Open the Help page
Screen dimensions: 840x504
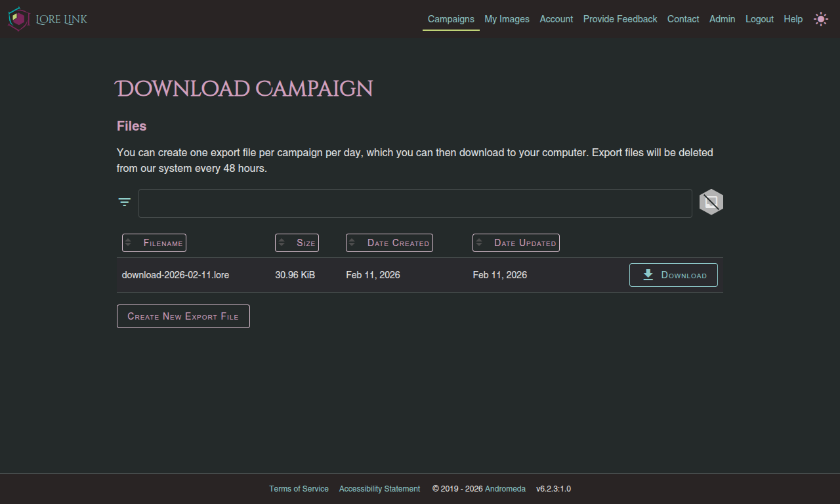(x=793, y=19)
